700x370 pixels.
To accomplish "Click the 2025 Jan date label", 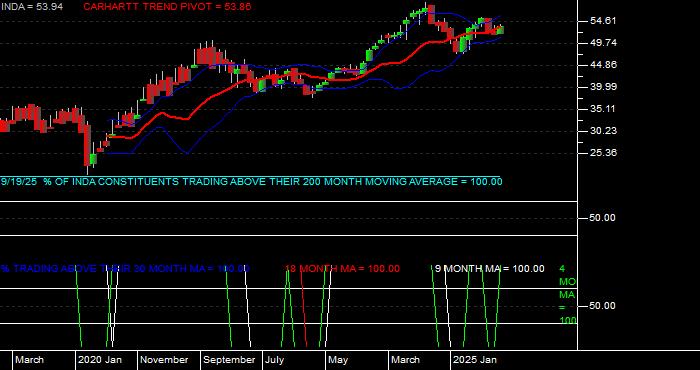I will pyautogui.click(x=475, y=360).
